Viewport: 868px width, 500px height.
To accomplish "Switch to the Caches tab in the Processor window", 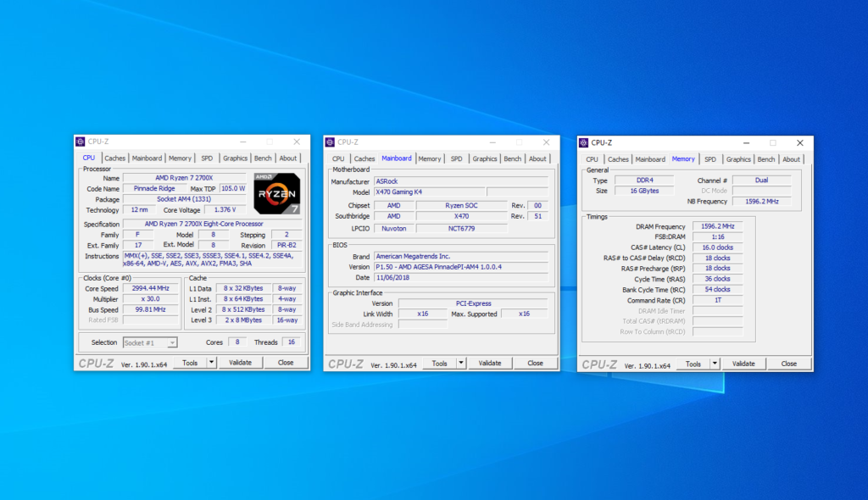I will [115, 158].
